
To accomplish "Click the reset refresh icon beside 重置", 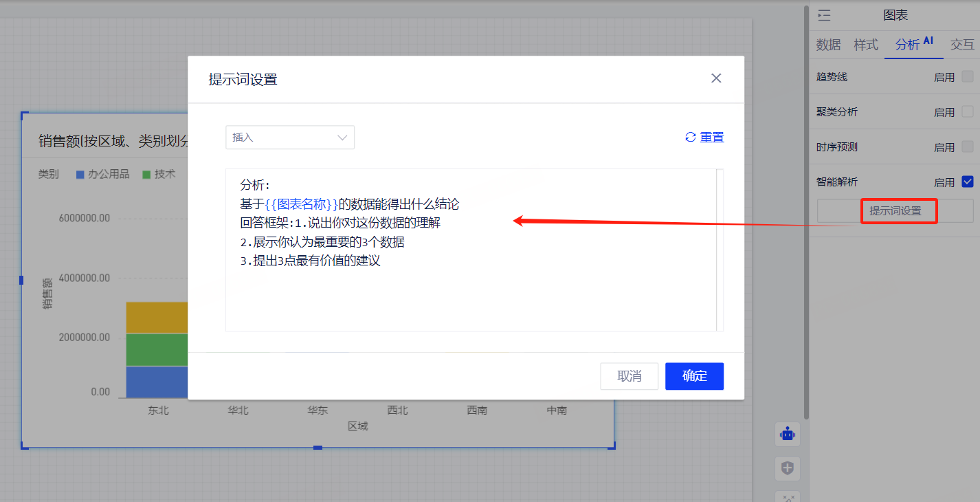I will pos(691,138).
